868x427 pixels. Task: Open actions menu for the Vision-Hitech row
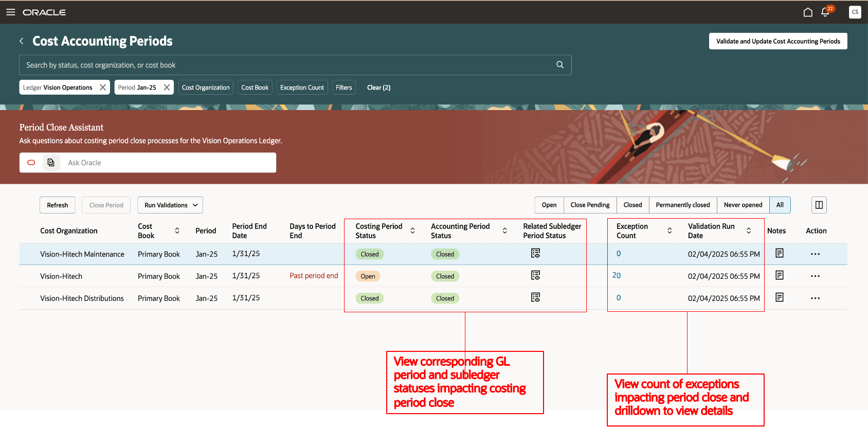(x=815, y=276)
